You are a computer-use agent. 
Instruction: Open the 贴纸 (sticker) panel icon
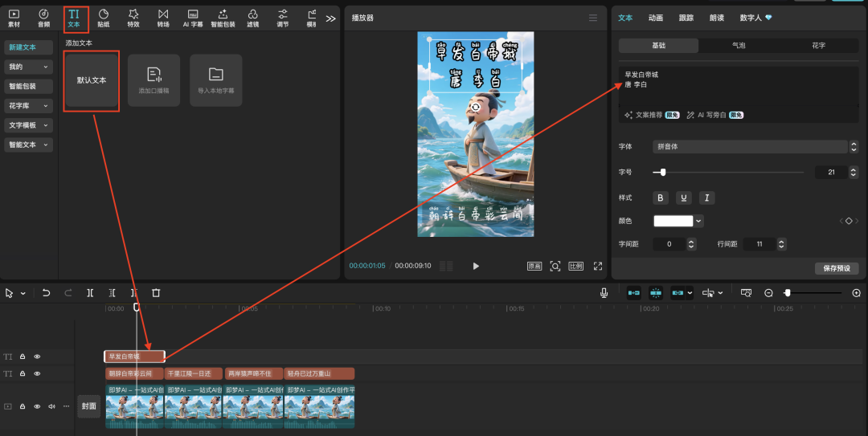[104, 18]
